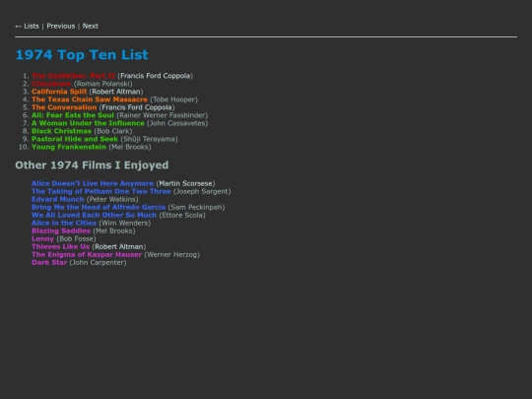Viewport: 532px width, 399px height.
Task: Click Mel Brooks beside Blazing Saddles
Action: [x=114, y=232]
